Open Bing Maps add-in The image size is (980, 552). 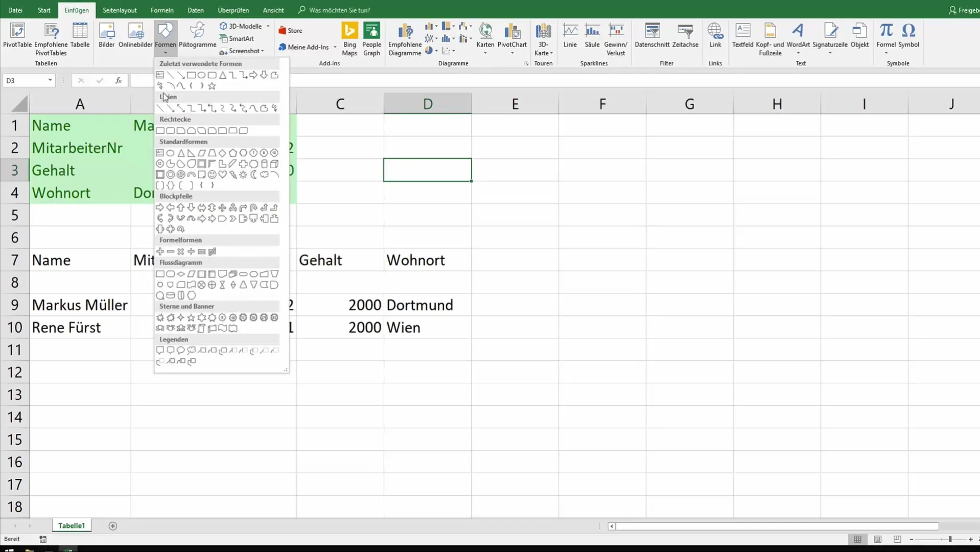tap(349, 39)
